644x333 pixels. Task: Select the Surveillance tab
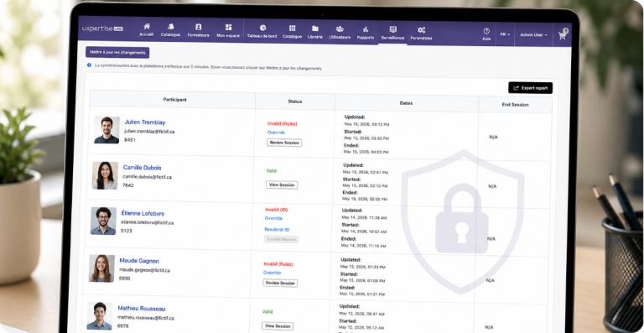[392, 34]
